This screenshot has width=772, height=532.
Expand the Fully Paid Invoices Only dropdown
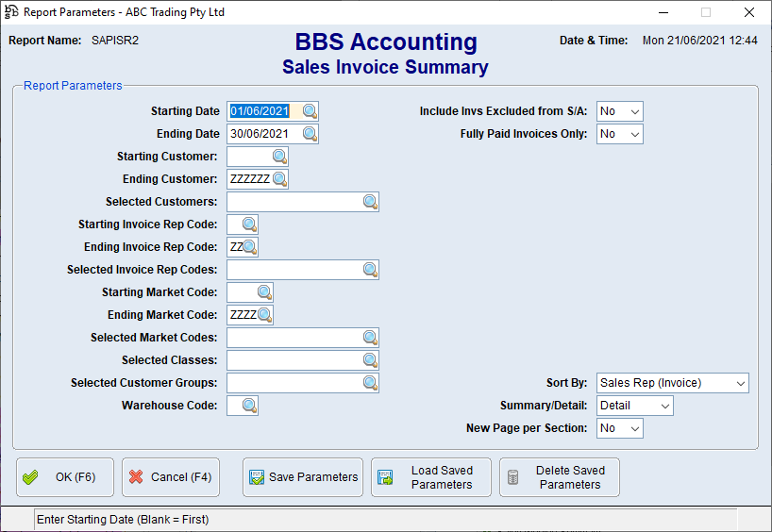point(620,134)
